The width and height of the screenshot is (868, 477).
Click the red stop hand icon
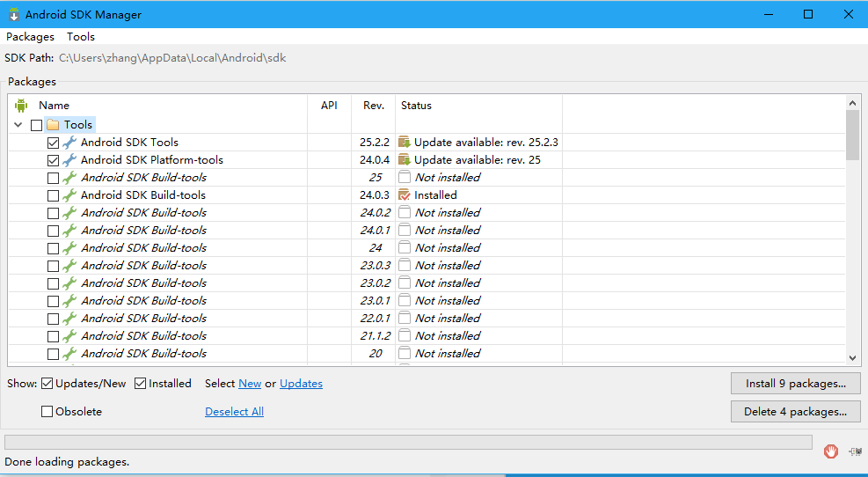831,451
